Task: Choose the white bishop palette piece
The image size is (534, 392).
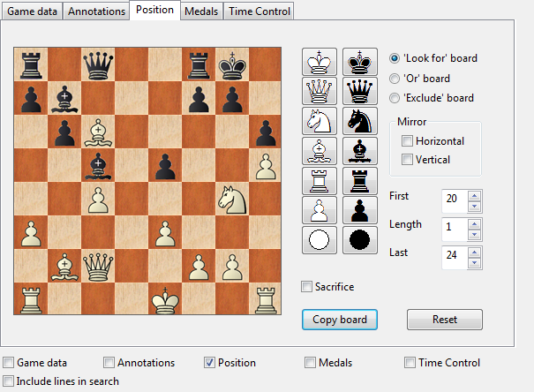Action: 320,151
